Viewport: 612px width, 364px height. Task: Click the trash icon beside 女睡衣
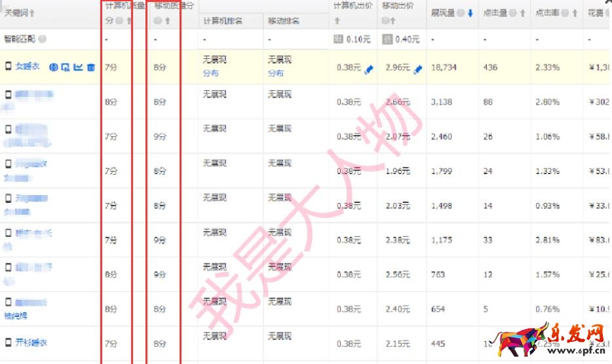point(91,67)
